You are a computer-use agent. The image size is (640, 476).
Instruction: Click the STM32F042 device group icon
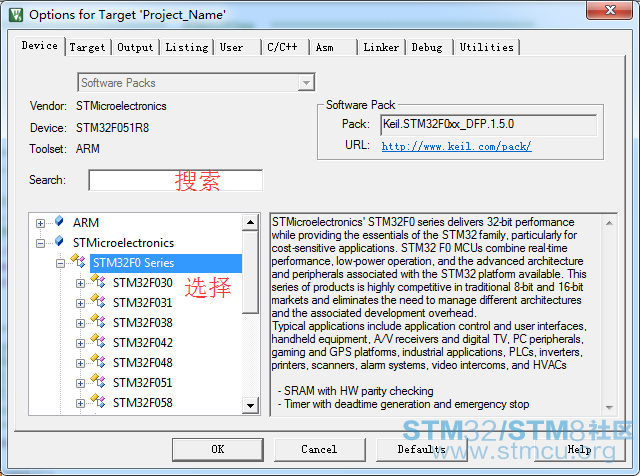tap(98, 341)
